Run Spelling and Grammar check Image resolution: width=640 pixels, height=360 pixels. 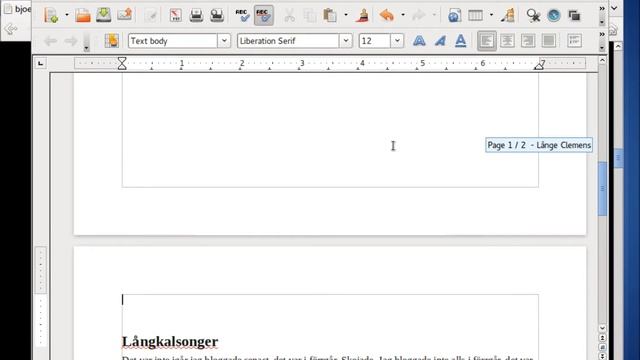242,16
